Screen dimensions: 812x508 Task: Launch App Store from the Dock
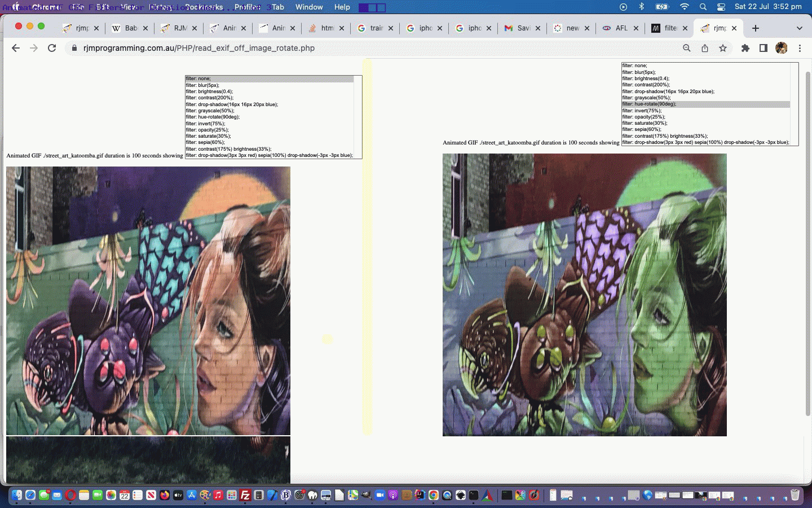click(x=192, y=495)
